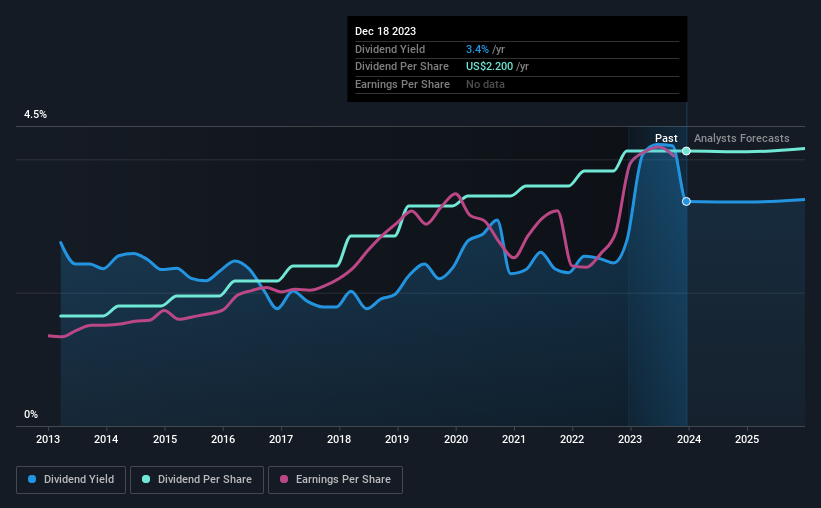
Task: Select the blue dividend yield marker at Dec 2023
Action: click(686, 202)
